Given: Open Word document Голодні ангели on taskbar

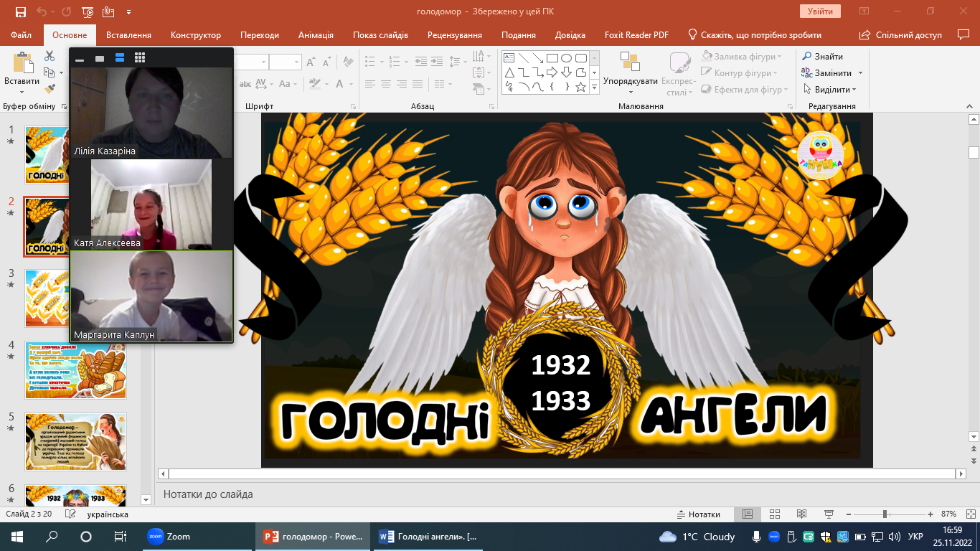Looking at the screenshot, I should [428, 537].
